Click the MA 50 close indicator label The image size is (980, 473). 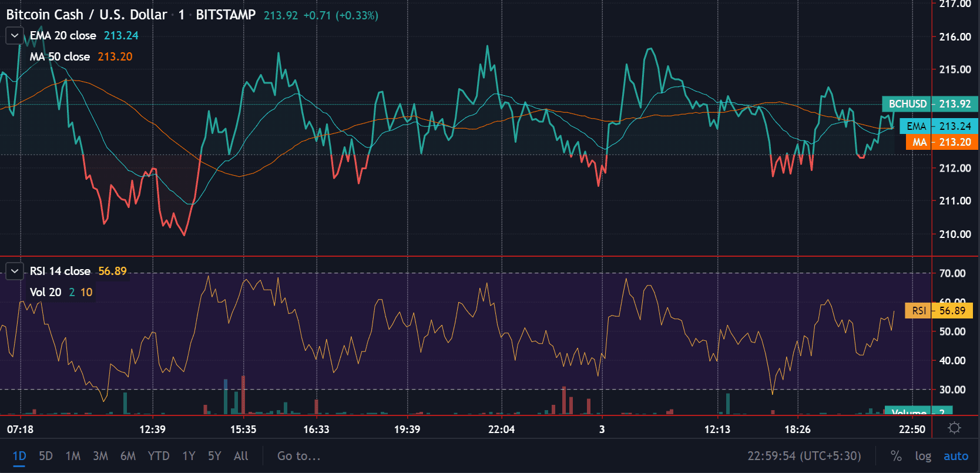pos(60,57)
